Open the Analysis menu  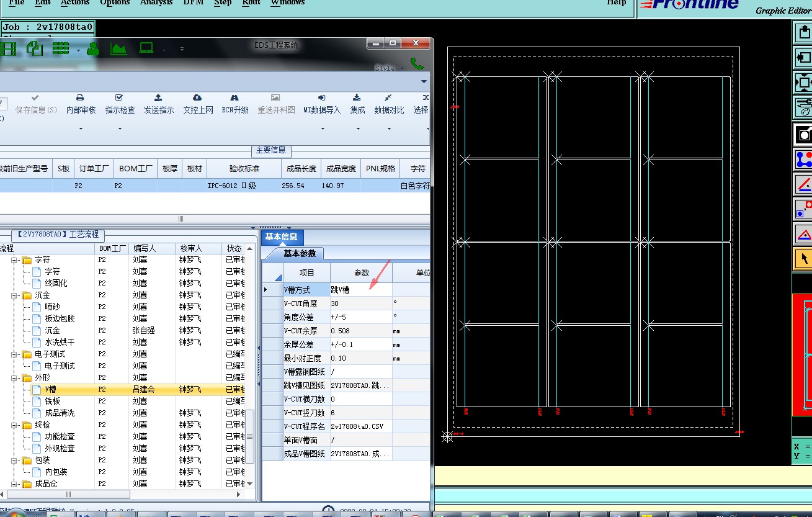156,2
